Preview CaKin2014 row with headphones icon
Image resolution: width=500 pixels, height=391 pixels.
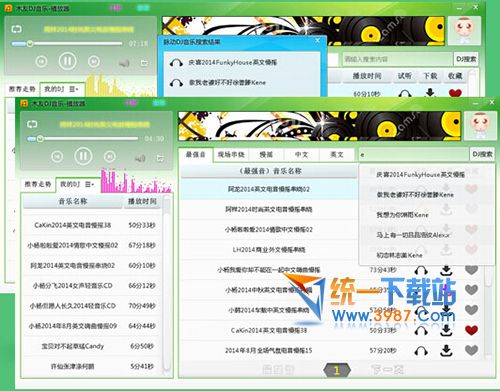coord(421,330)
